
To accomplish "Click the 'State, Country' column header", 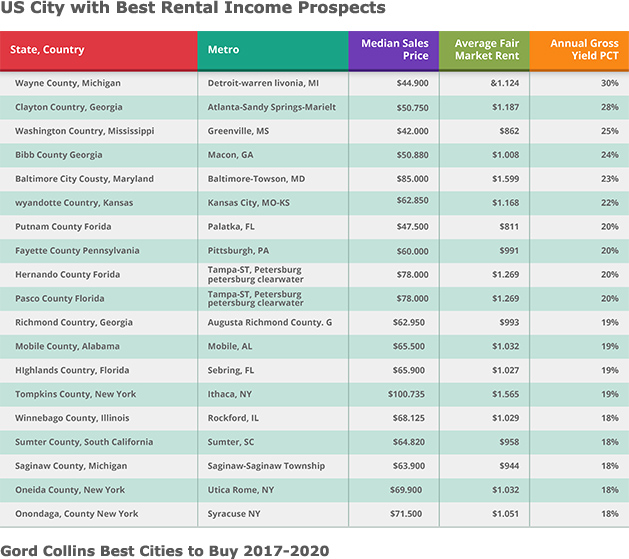I will click(x=99, y=51).
